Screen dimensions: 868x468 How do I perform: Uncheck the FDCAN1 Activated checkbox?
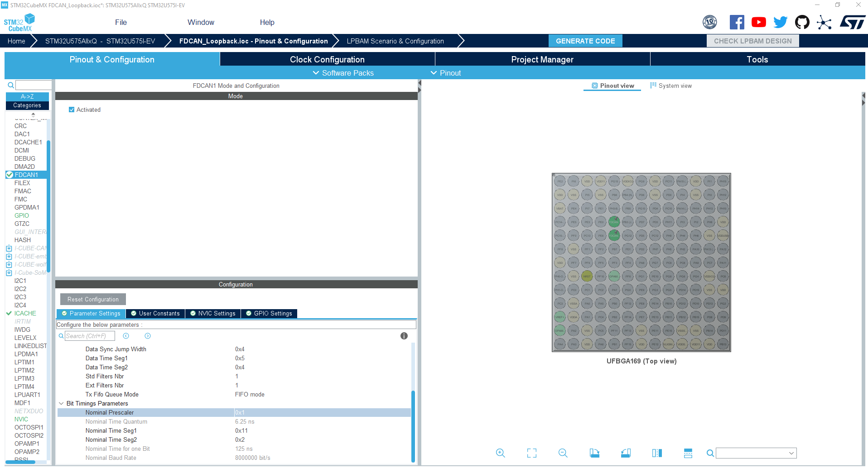[71, 110]
